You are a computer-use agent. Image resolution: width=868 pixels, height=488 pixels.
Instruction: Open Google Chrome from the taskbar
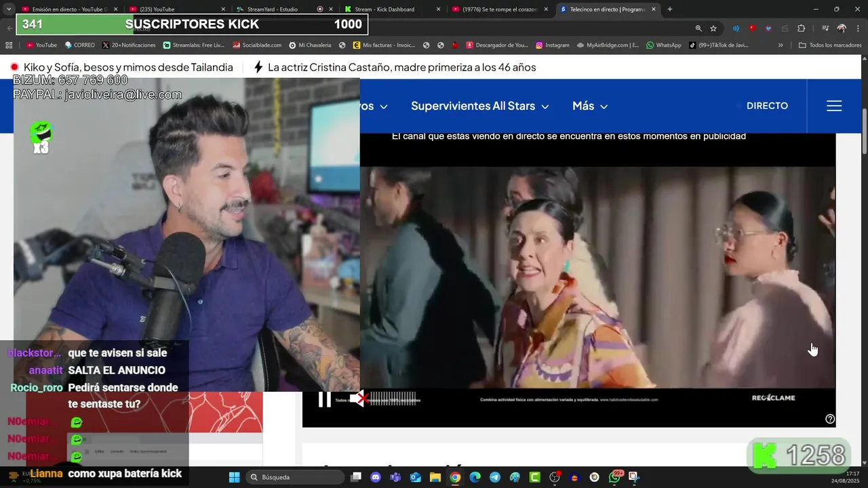455,477
